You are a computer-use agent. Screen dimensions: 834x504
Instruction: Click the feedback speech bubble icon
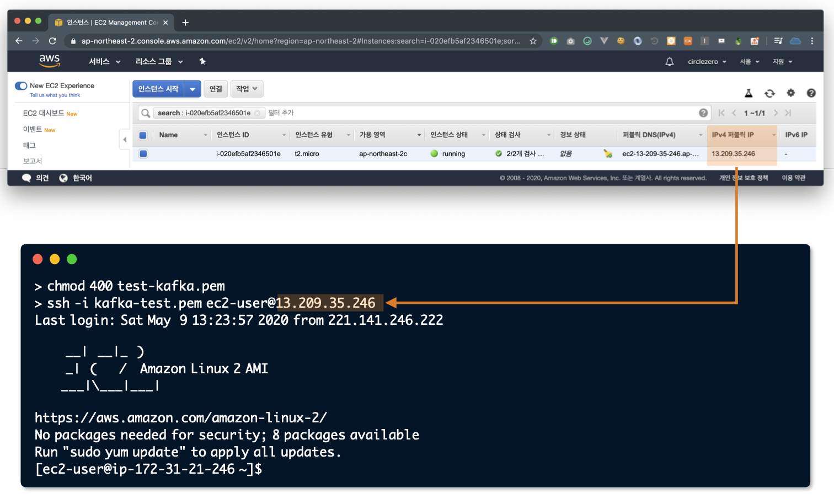(26, 178)
